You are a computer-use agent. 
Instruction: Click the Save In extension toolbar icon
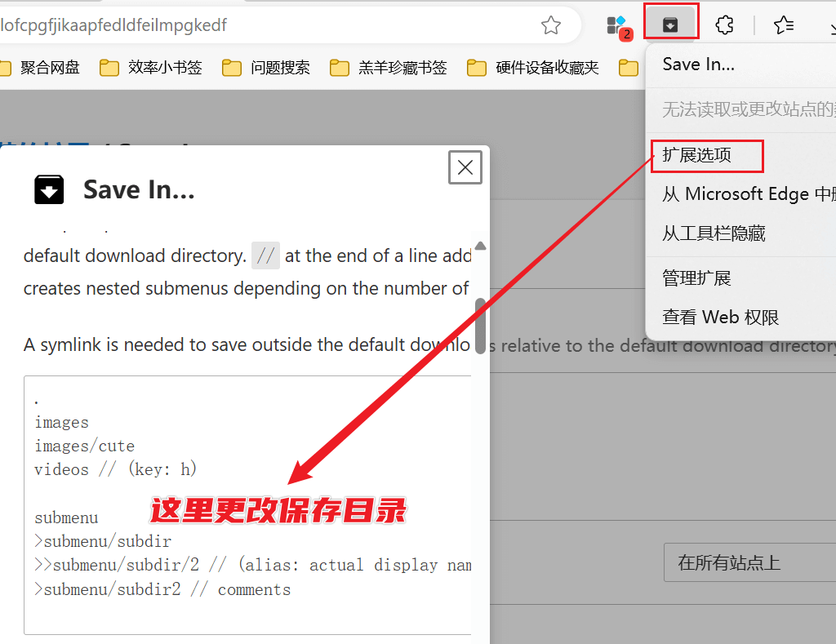pos(671,23)
